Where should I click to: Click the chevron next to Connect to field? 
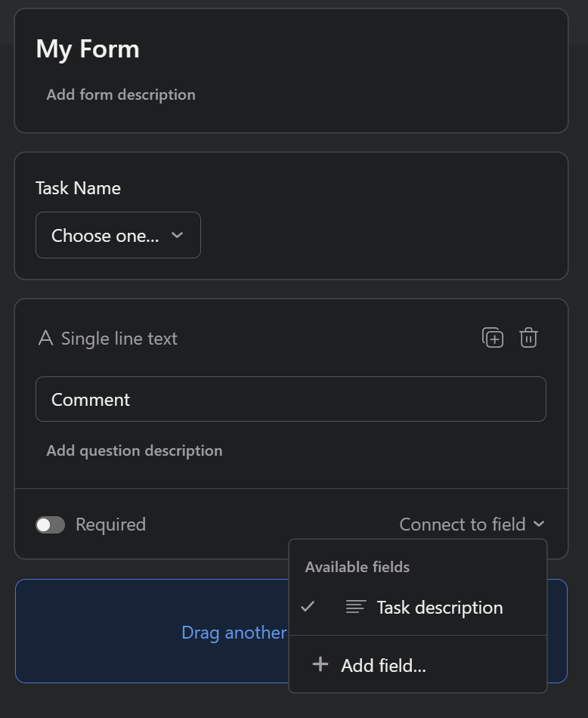[x=540, y=524]
